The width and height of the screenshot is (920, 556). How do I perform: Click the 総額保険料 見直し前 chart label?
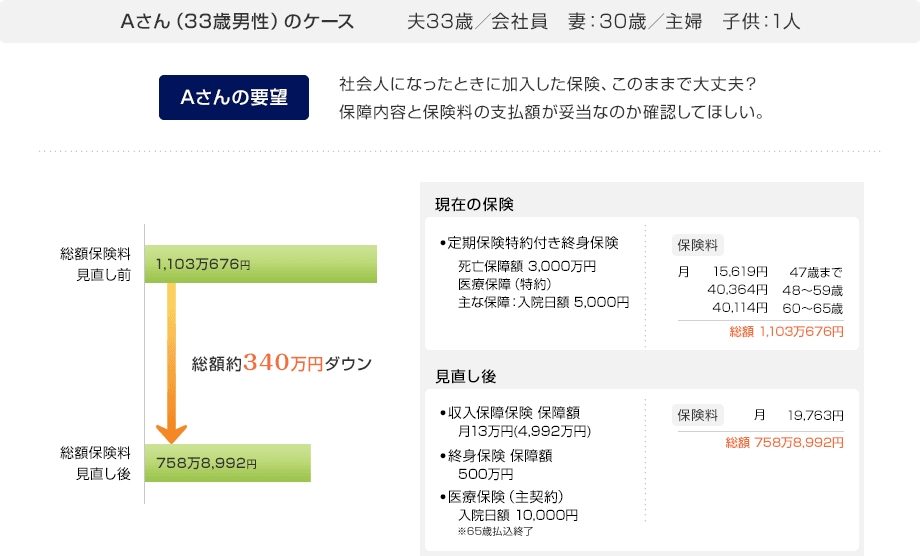pos(96,264)
